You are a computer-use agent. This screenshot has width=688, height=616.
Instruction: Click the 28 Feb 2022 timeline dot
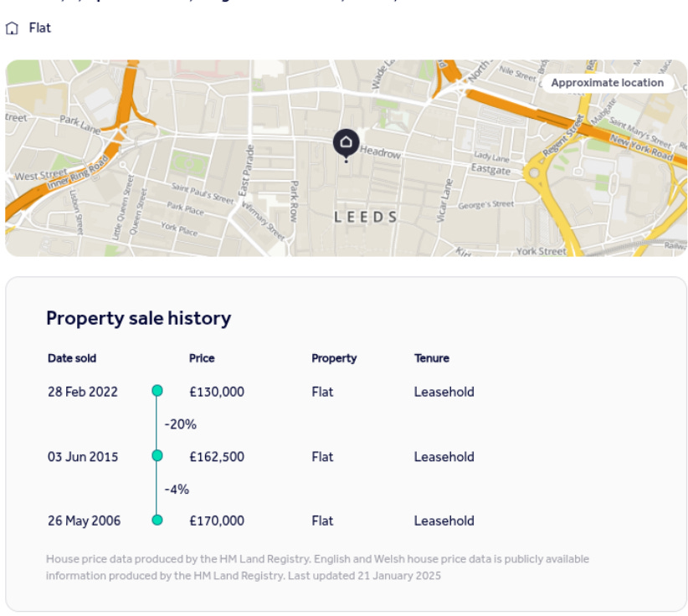pyautogui.click(x=157, y=391)
